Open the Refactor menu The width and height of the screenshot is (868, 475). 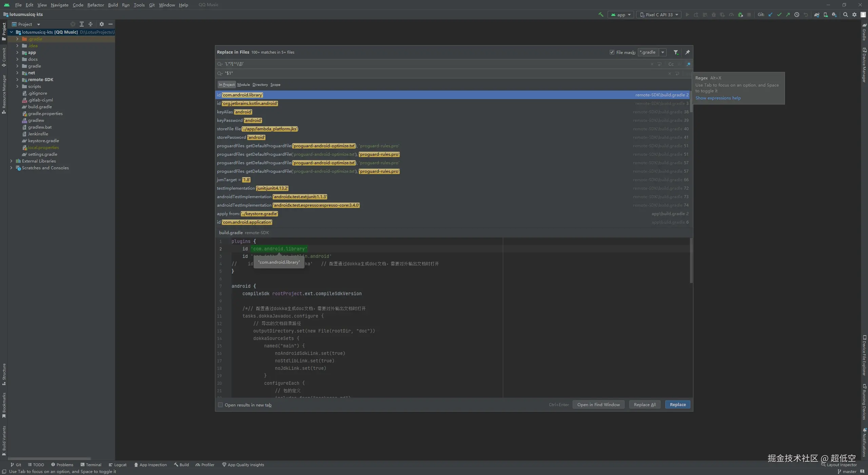95,5
